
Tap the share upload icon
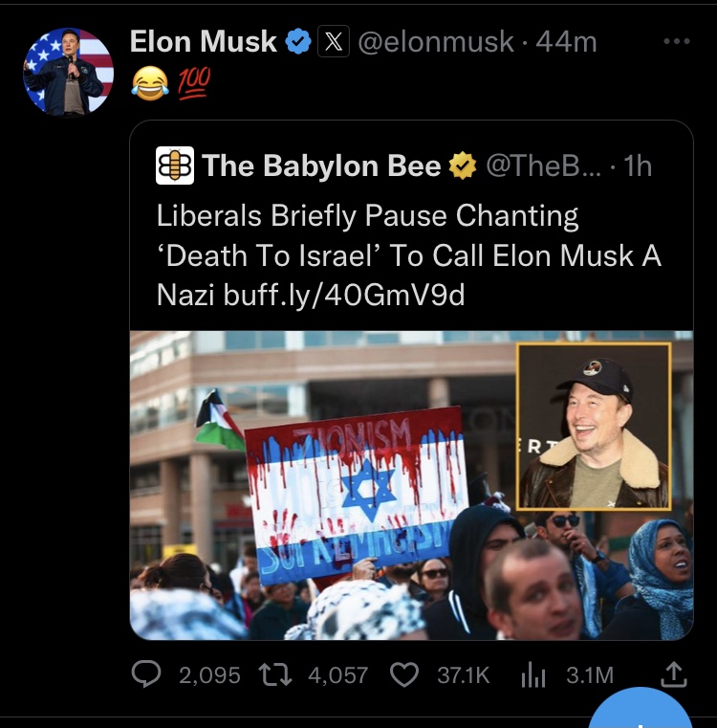coord(674,674)
